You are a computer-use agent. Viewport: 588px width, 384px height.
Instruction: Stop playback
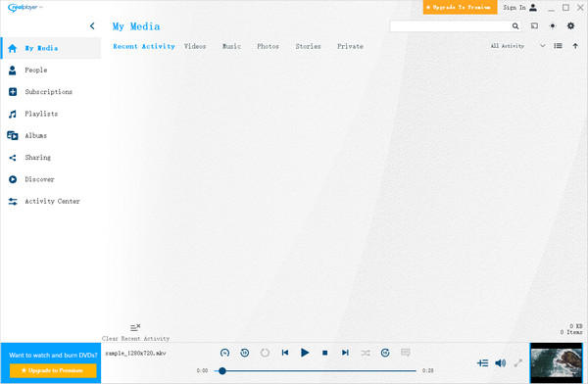[325, 353]
